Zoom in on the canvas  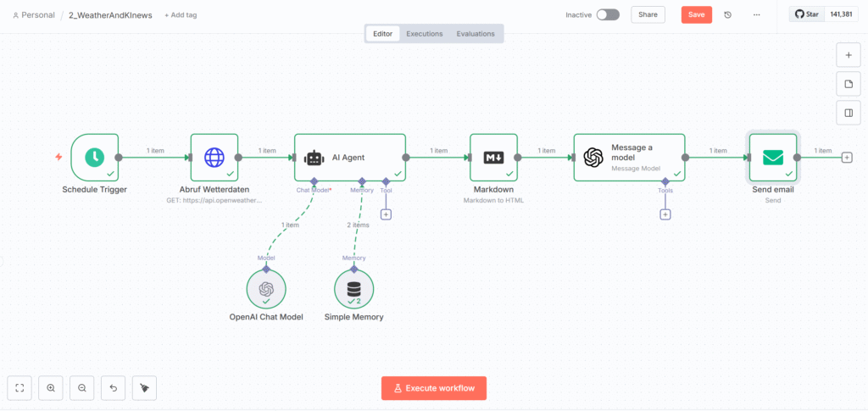pos(51,387)
